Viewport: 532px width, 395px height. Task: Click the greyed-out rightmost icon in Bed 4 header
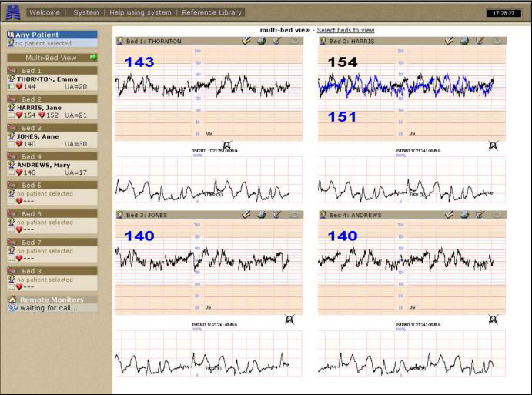coord(497,215)
